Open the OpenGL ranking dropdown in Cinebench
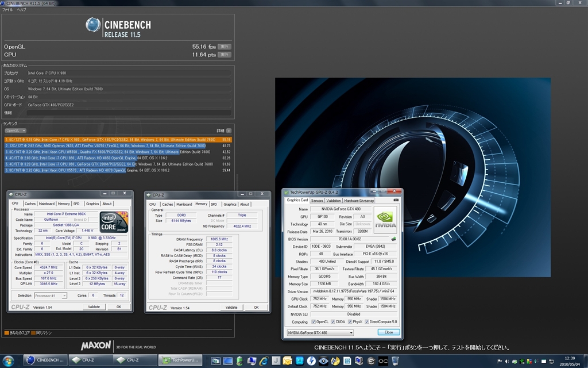 pos(16,131)
